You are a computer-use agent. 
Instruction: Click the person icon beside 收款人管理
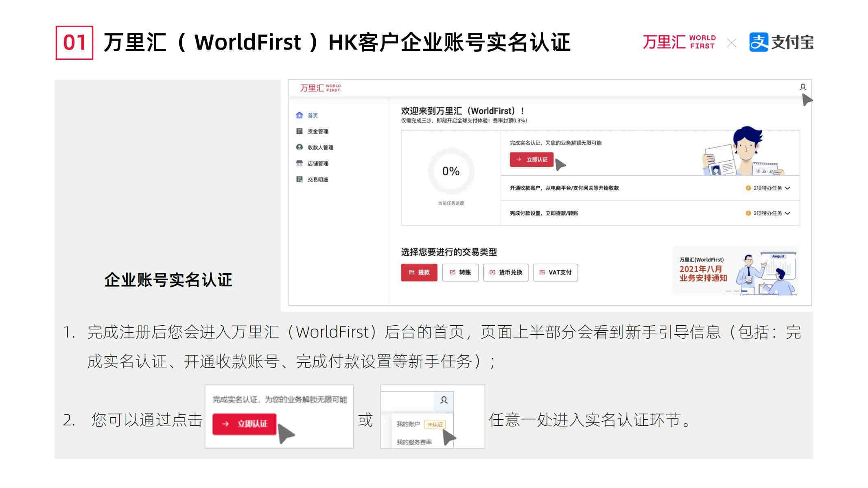click(300, 147)
